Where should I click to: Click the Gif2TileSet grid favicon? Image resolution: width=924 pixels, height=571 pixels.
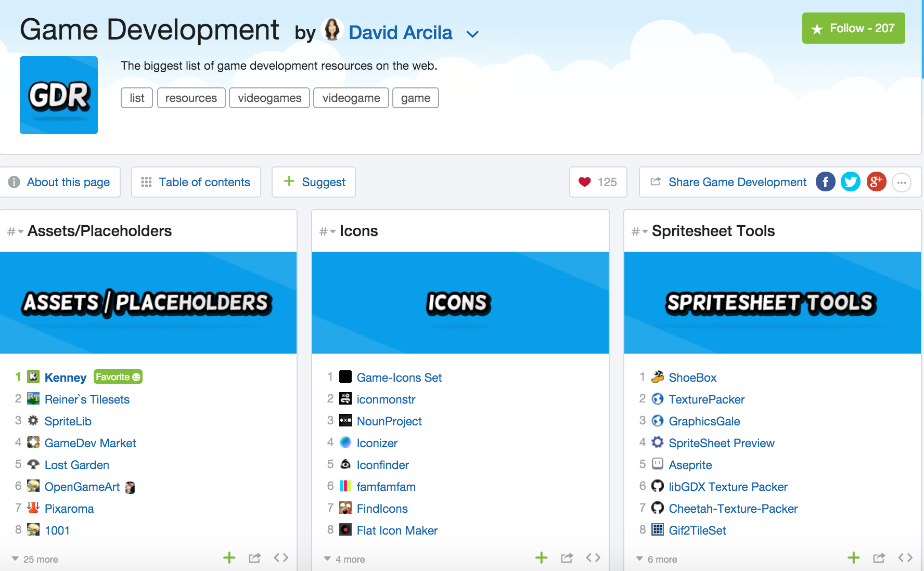pyautogui.click(x=658, y=529)
